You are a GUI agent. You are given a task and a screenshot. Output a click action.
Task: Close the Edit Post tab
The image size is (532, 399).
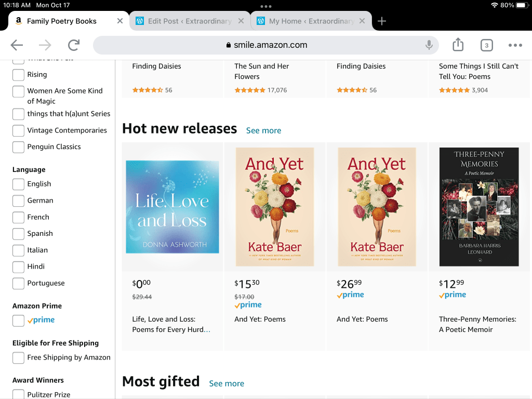[241, 21]
